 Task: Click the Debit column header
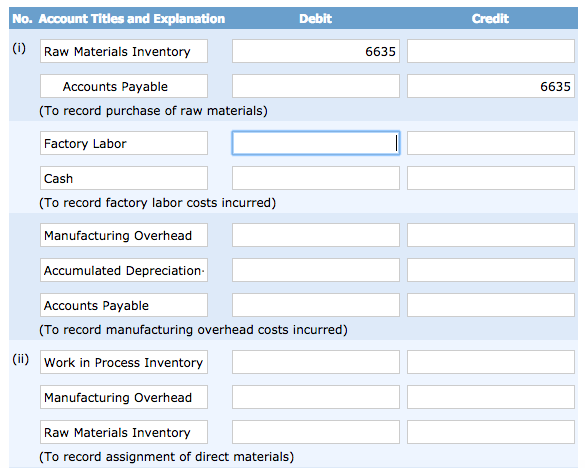point(315,19)
